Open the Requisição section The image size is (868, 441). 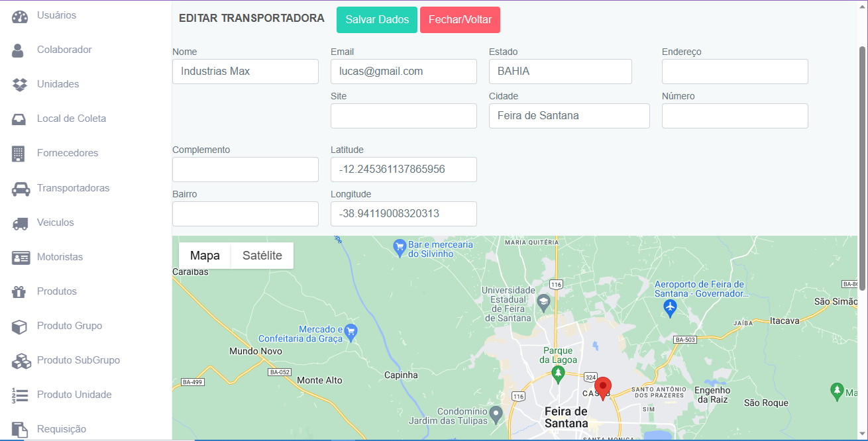tap(62, 429)
